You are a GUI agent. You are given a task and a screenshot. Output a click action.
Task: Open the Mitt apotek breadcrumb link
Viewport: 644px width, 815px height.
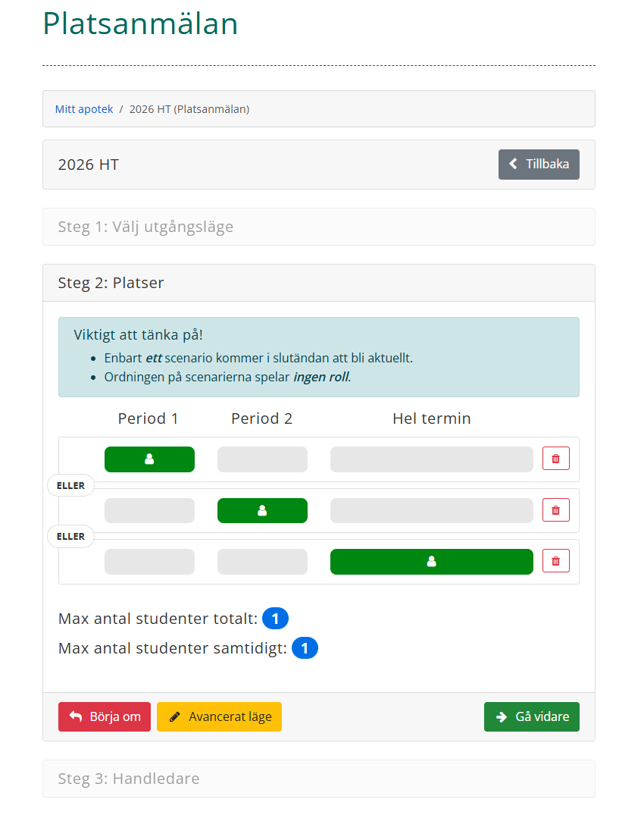point(84,109)
